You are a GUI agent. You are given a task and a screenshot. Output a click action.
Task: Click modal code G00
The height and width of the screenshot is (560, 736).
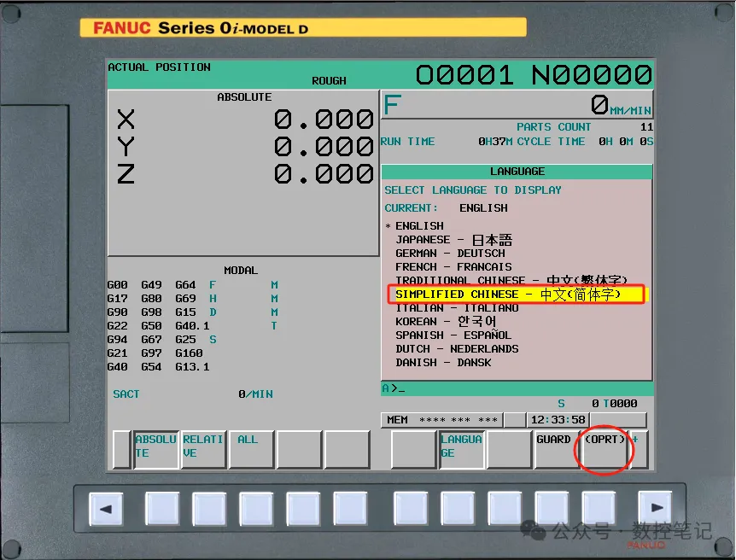117,285
